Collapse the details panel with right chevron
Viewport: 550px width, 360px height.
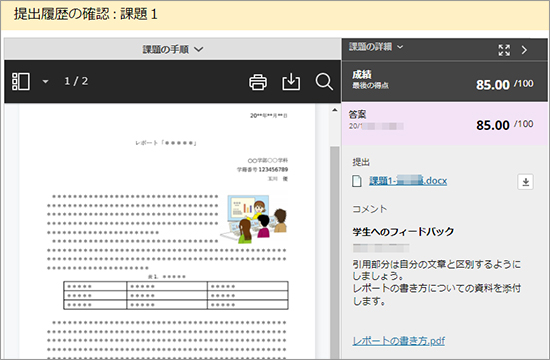524,50
